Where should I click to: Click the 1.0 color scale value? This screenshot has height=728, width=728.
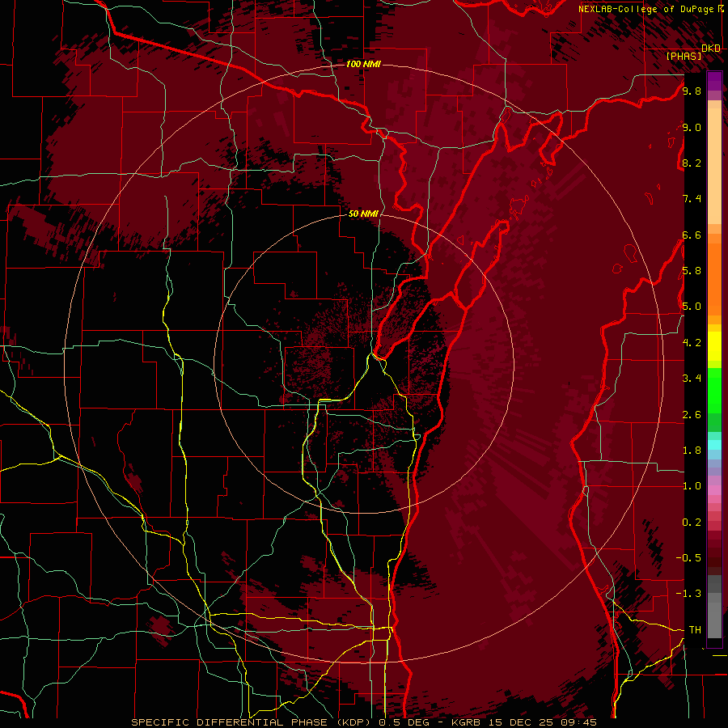(692, 486)
